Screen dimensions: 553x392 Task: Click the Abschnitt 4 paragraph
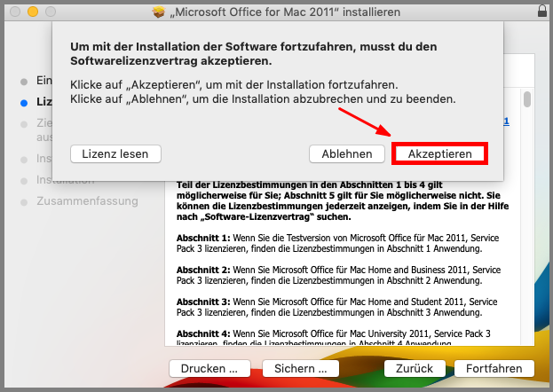tap(333, 338)
